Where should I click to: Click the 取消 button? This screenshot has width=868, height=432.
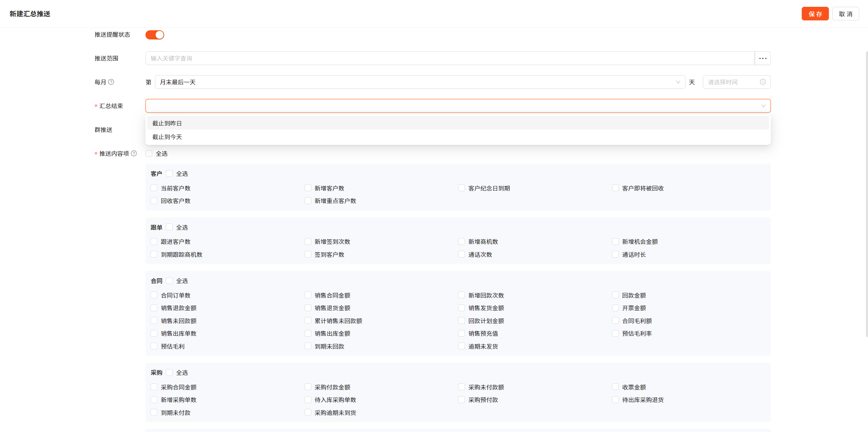click(x=846, y=14)
